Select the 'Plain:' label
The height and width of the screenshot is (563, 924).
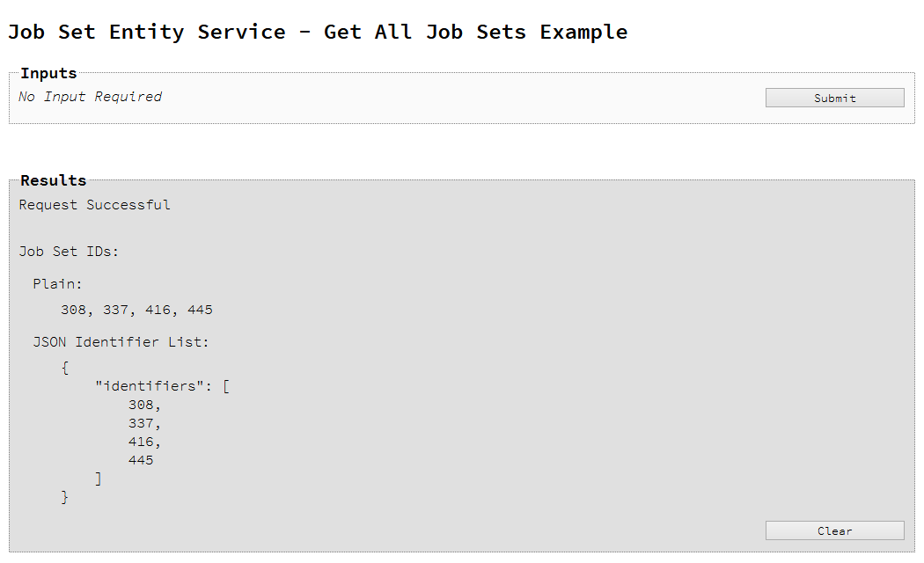point(57,283)
